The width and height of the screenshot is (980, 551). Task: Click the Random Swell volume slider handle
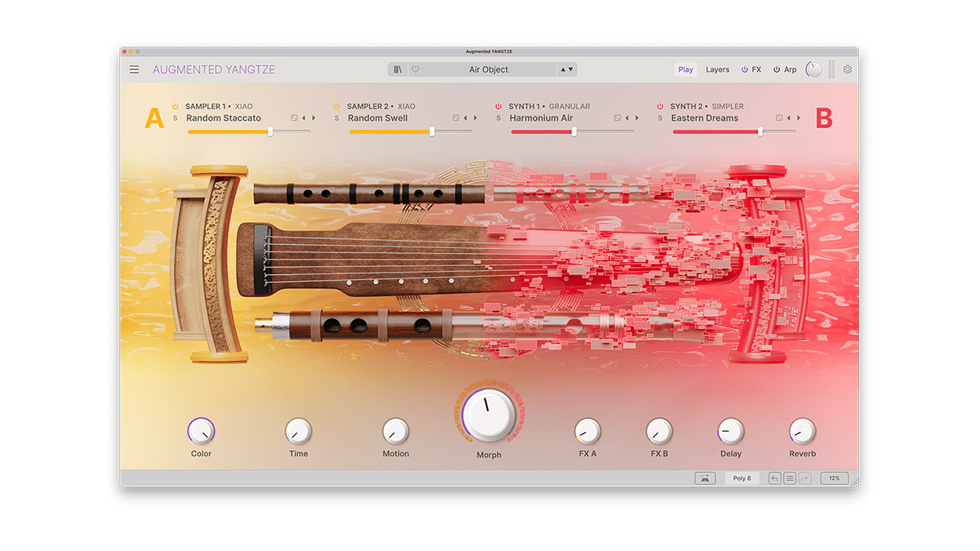pyautogui.click(x=432, y=132)
